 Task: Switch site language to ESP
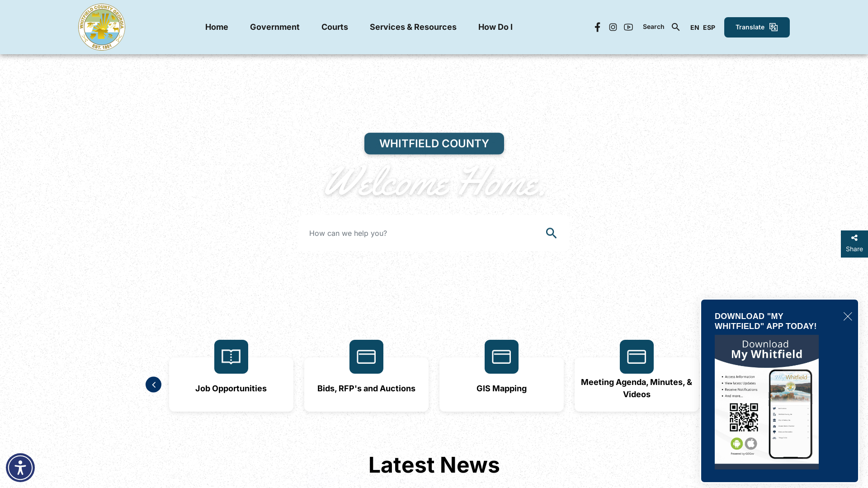[709, 27]
